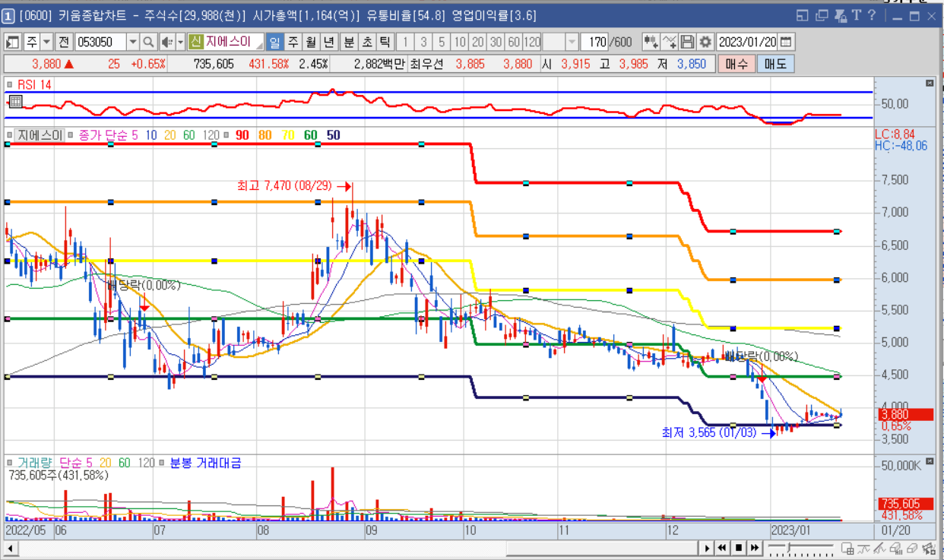Click the scrollbar left arrow
Viewport: 944px width, 560px height.
pos(11,548)
